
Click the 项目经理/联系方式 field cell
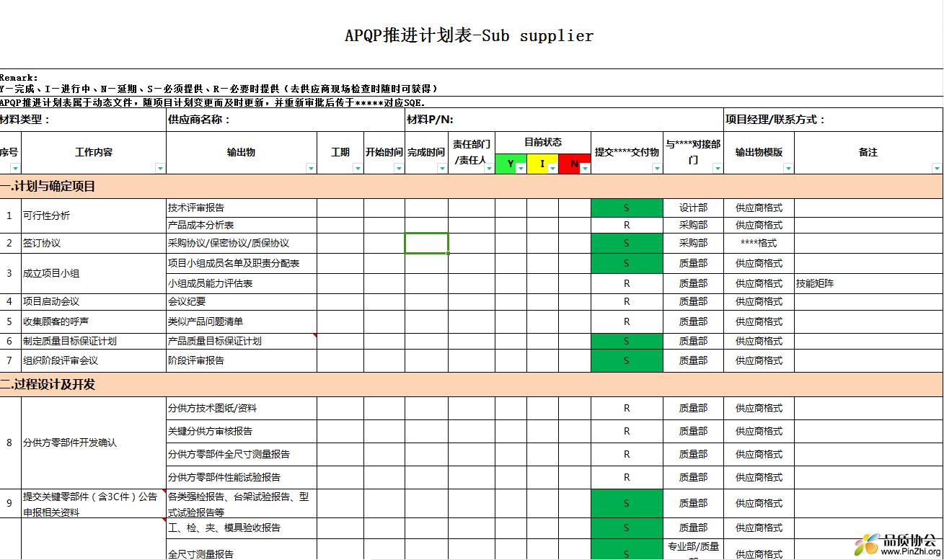[x=834, y=120]
